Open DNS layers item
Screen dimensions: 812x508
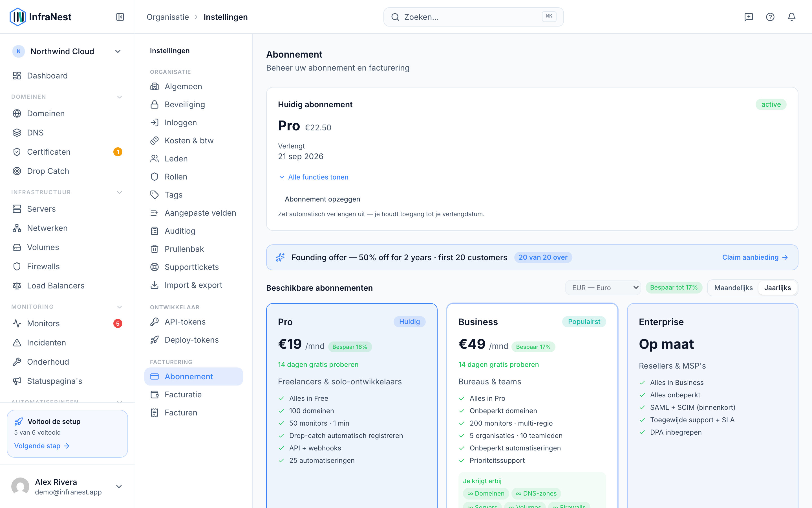(x=67, y=133)
